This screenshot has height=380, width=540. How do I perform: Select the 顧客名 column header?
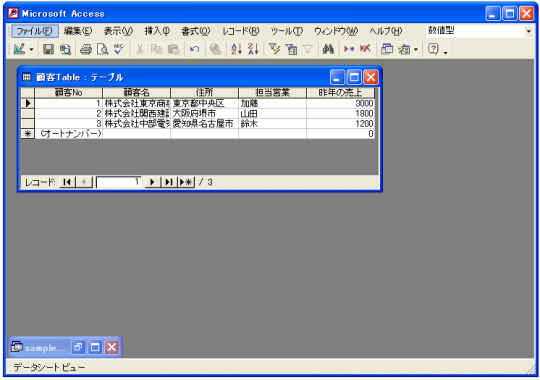pos(136,92)
